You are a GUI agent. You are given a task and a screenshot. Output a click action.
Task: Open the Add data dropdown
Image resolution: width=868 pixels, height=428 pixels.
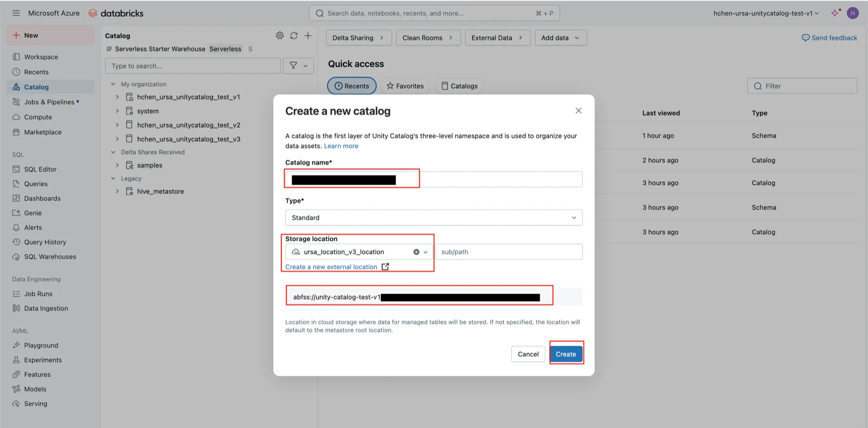(561, 38)
